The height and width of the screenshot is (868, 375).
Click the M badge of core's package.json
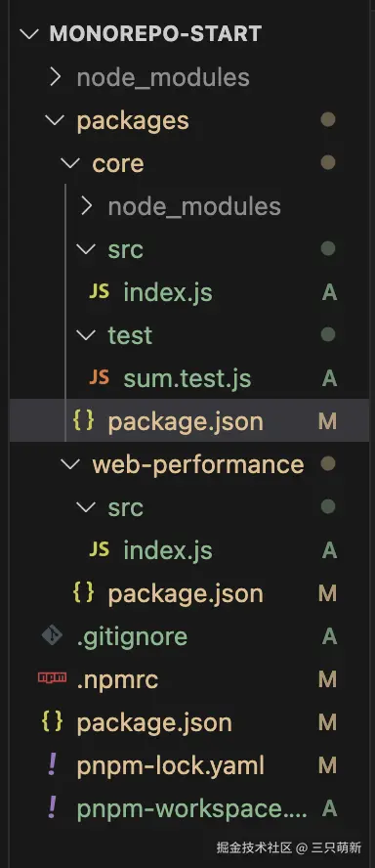(327, 421)
